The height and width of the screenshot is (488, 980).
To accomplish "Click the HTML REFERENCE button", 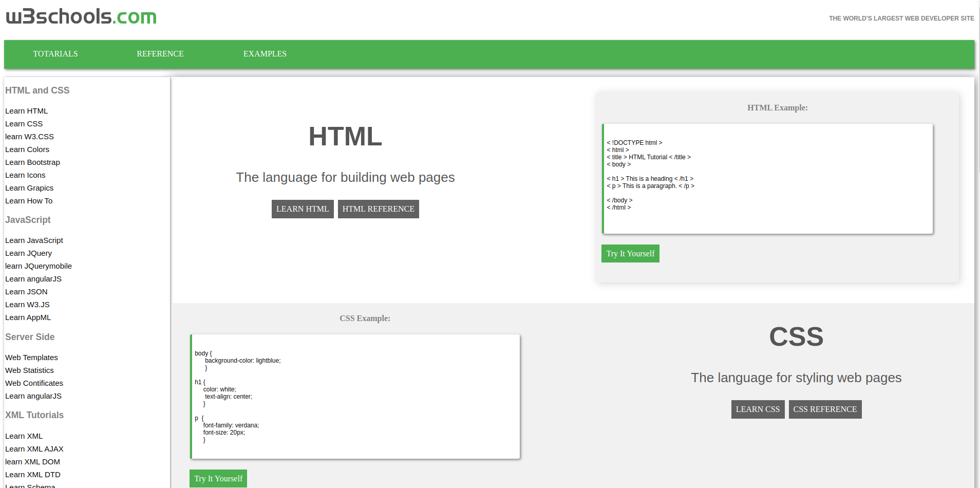I will pyautogui.click(x=378, y=209).
